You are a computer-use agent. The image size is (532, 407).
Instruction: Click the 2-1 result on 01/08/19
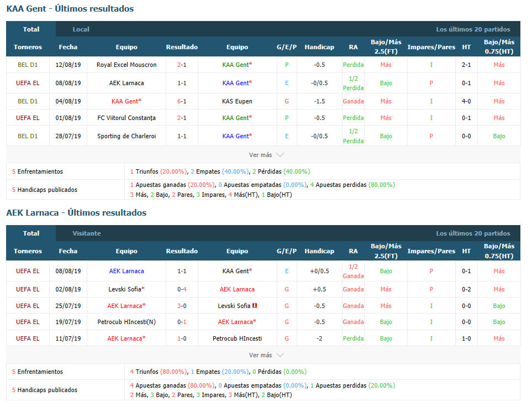pos(182,118)
